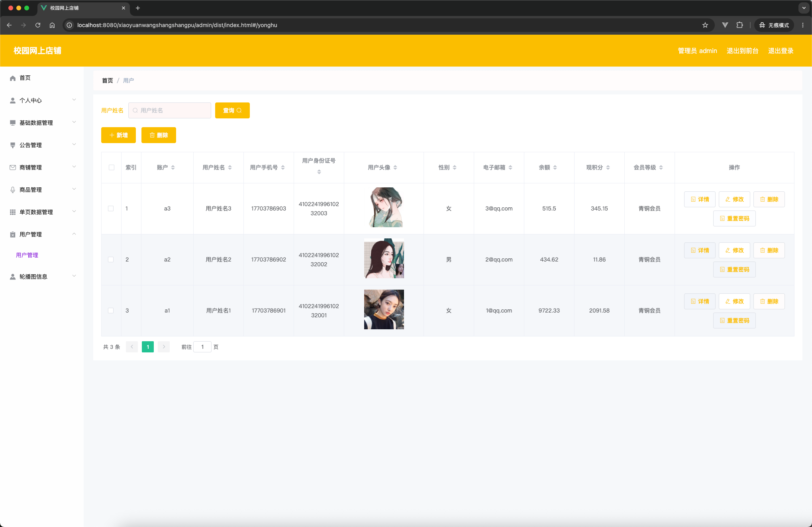
Task: Expand the 公告管理 menu chevron
Action: 74,145
